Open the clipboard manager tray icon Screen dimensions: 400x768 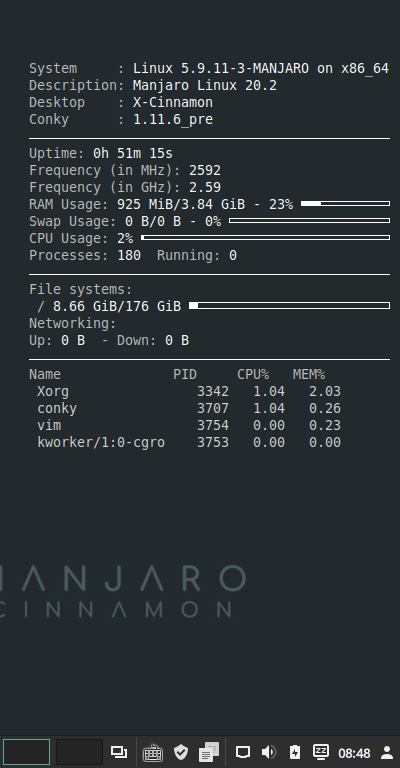[x=209, y=752]
